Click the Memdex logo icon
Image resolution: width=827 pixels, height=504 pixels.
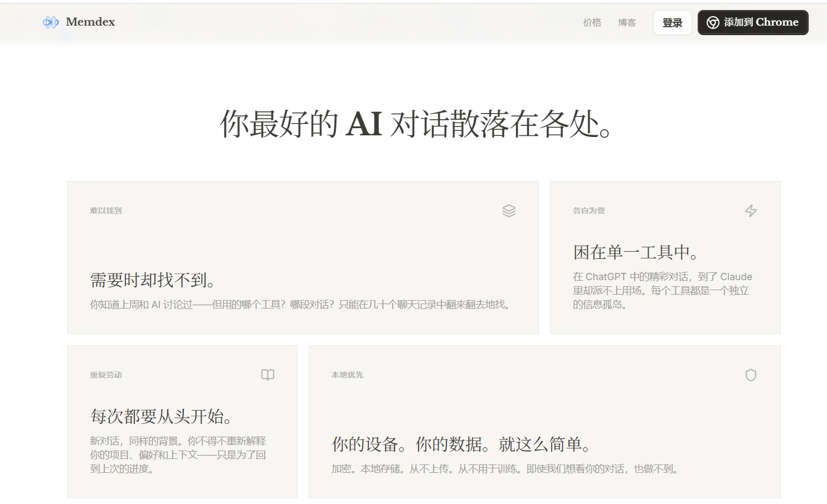(51, 22)
